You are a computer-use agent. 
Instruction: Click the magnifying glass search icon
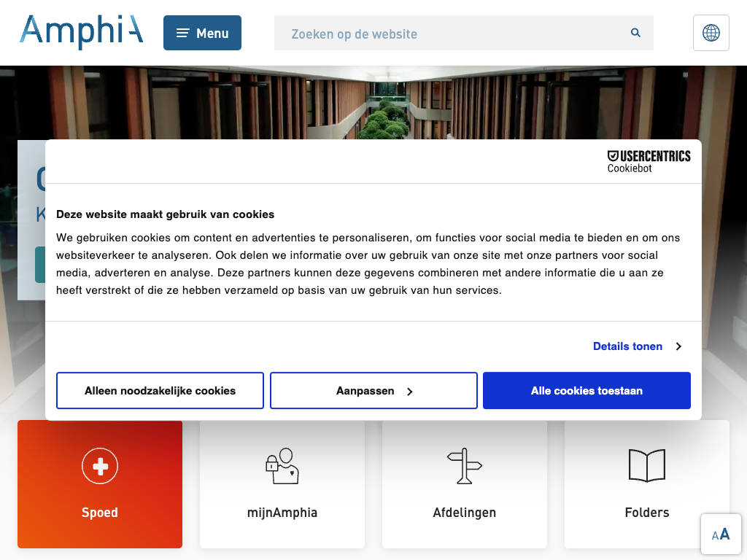pyautogui.click(x=635, y=33)
